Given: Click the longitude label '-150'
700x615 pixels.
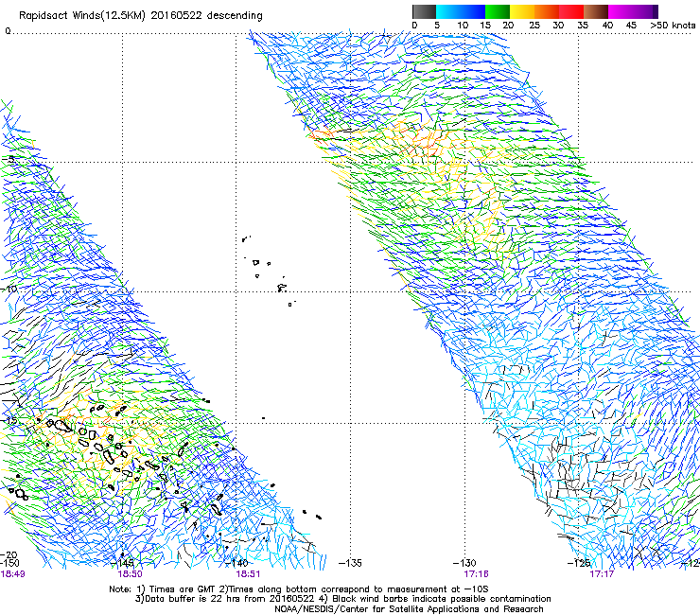Looking at the screenshot, I should tap(9, 563).
